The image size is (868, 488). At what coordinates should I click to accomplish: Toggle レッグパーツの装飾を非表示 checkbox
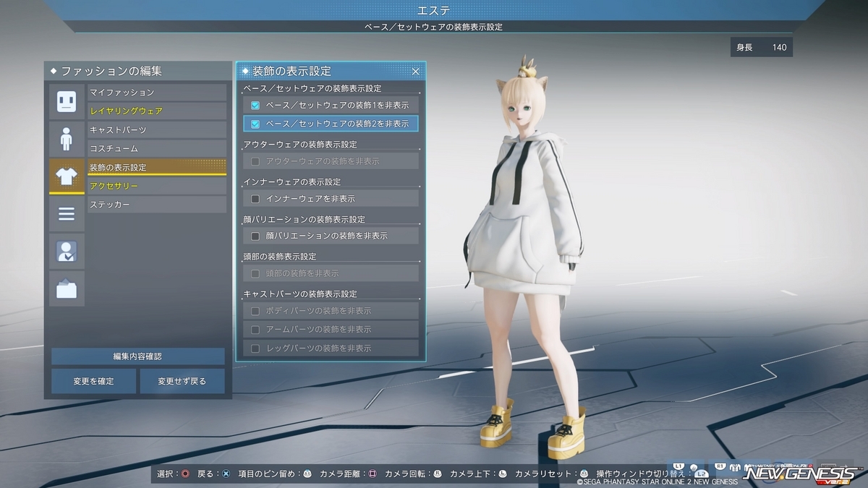tap(255, 348)
